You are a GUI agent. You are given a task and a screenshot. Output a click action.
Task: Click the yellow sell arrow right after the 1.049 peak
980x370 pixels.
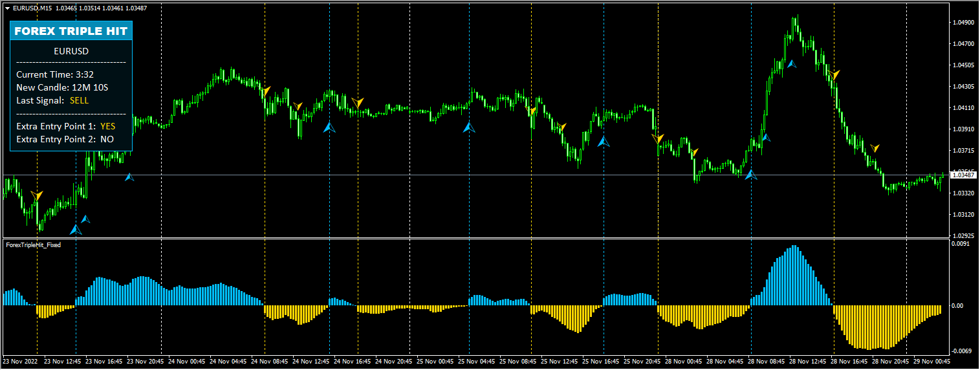[x=836, y=75]
